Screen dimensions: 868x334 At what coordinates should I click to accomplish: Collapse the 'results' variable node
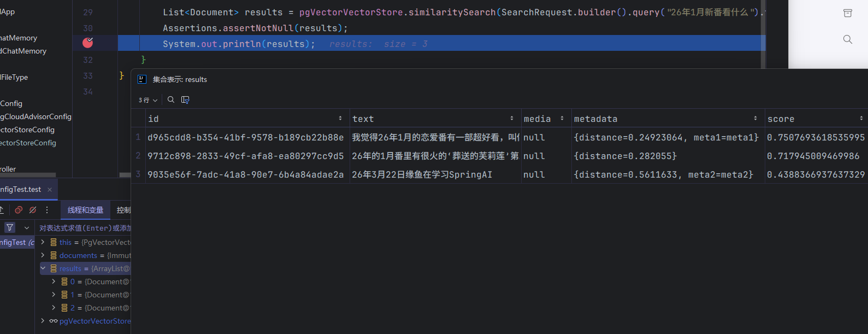tap(43, 268)
